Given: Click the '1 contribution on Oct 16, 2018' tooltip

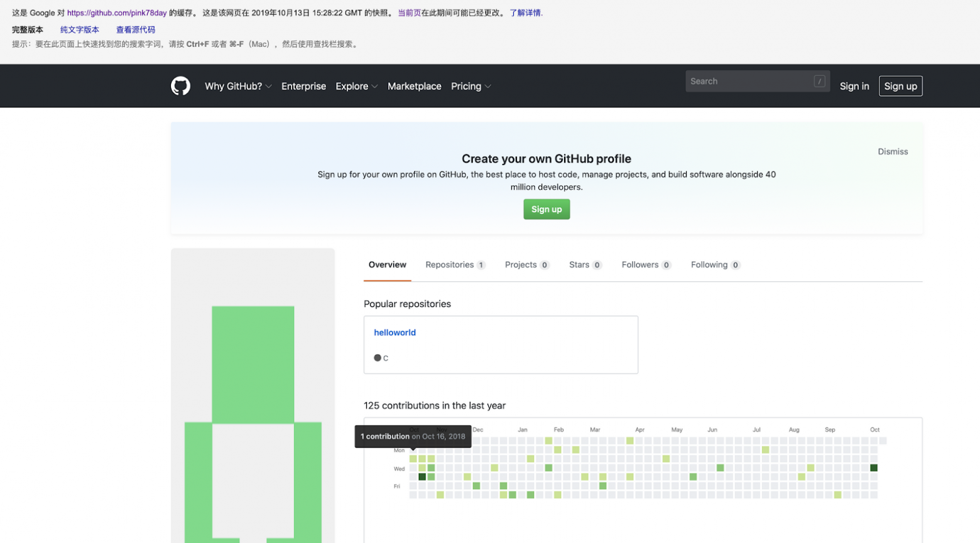Looking at the screenshot, I should tap(413, 436).
